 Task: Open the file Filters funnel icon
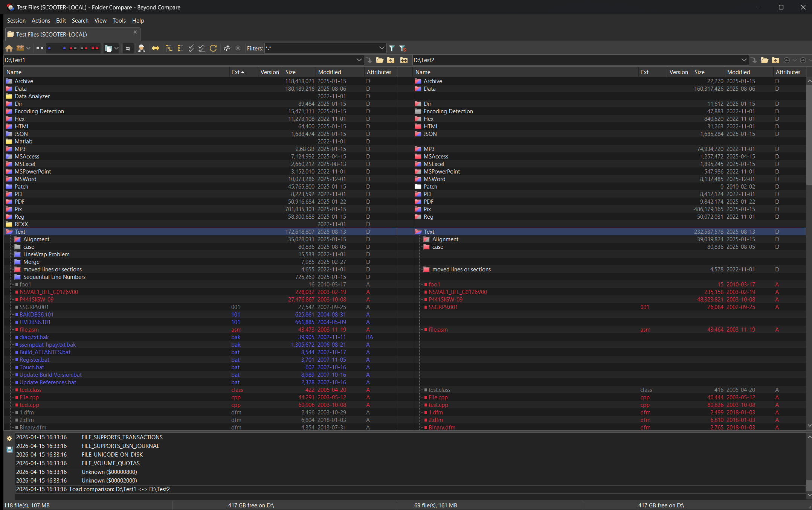click(392, 48)
